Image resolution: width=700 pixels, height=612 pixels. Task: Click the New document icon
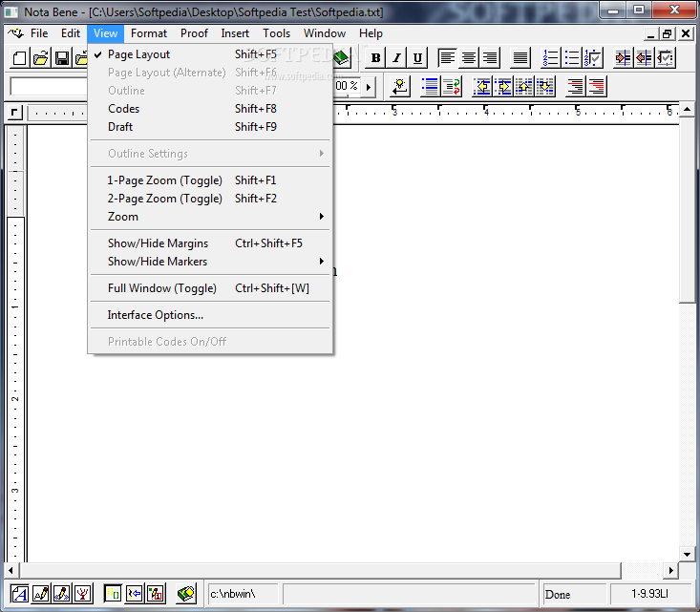coord(19,59)
